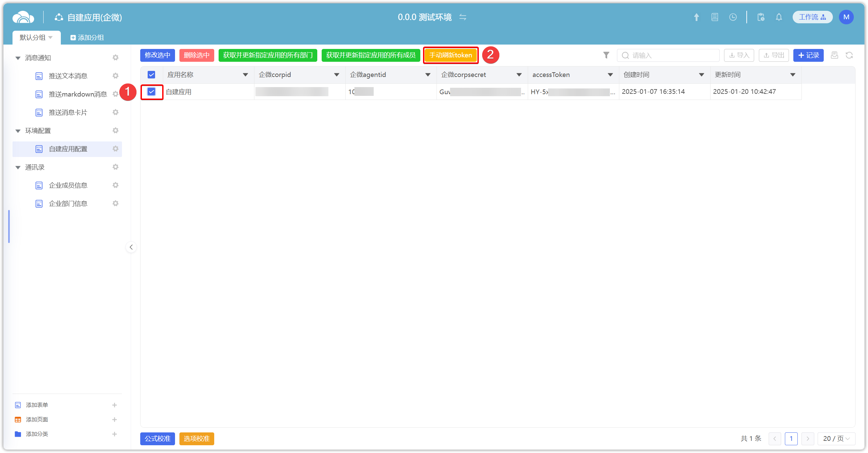Click the 手动刷新token button
868x453 pixels.
point(451,55)
